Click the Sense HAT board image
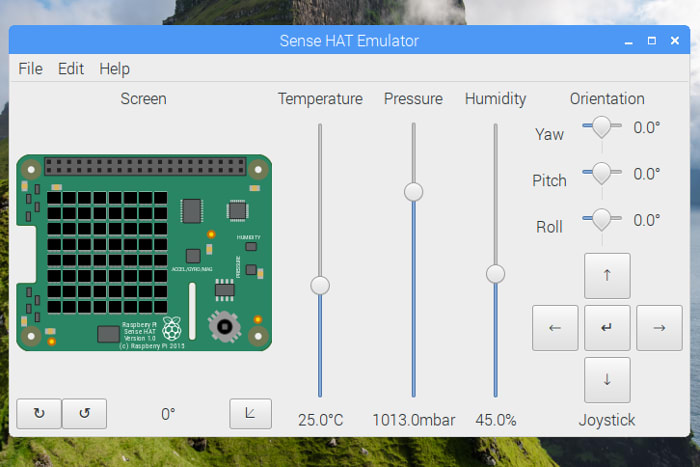Screen dimensions: 700x467 point(144,253)
